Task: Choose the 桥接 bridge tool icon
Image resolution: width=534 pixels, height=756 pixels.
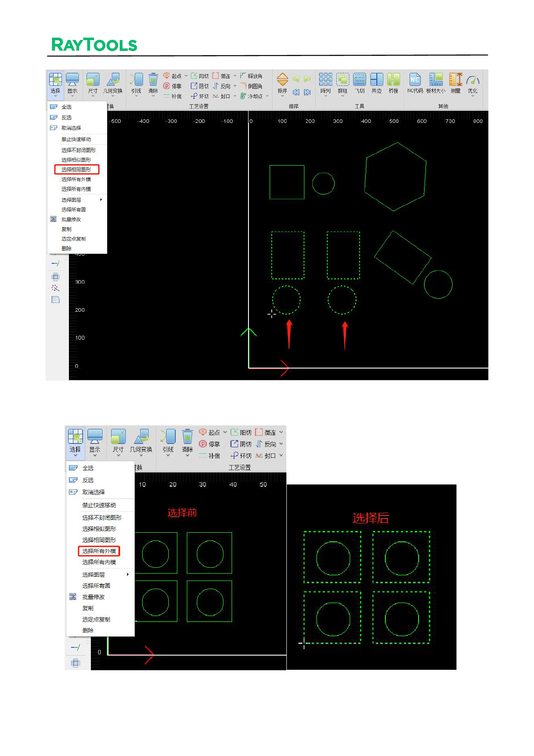Action: [393, 80]
